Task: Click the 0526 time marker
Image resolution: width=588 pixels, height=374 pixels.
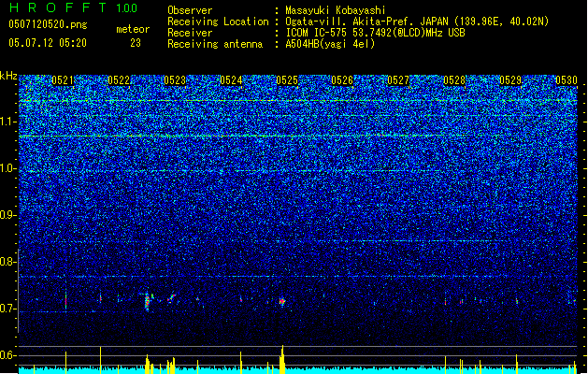Action: pyautogui.click(x=342, y=80)
